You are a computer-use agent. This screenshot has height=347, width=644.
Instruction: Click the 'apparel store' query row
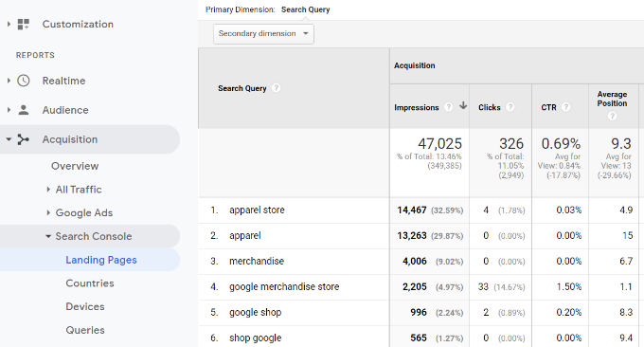point(257,210)
